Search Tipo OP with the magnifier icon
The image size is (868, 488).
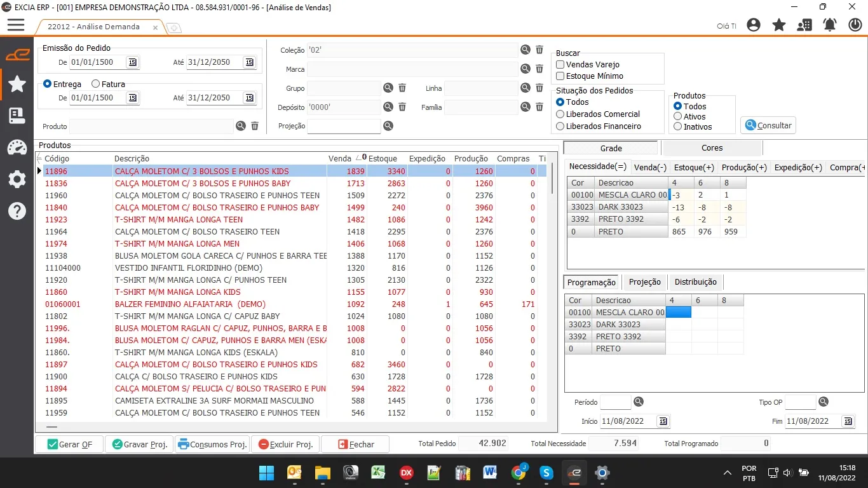pyautogui.click(x=824, y=402)
